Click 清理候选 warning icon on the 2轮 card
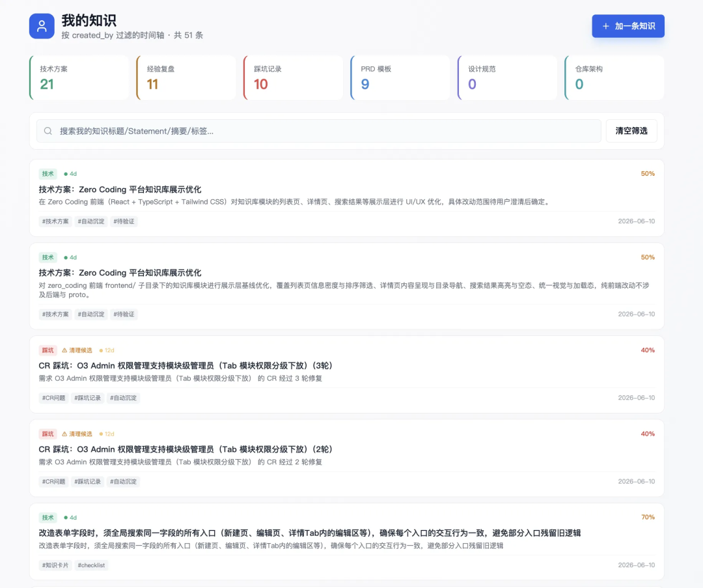 pyautogui.click(x=64, y=434)
